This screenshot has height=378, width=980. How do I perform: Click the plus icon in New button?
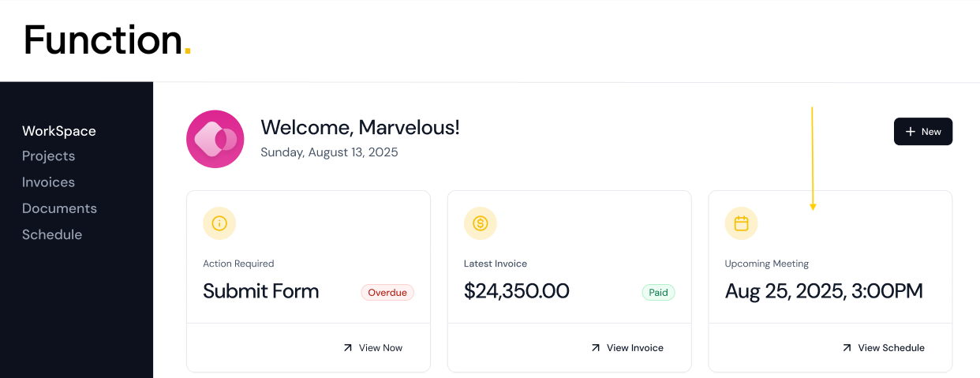(x=911, y=132)
